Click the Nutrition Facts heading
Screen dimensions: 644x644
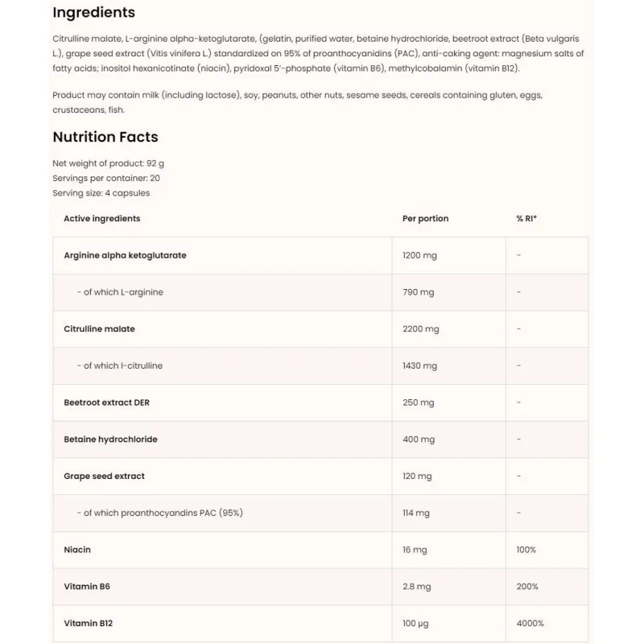[x=105, y=137]
